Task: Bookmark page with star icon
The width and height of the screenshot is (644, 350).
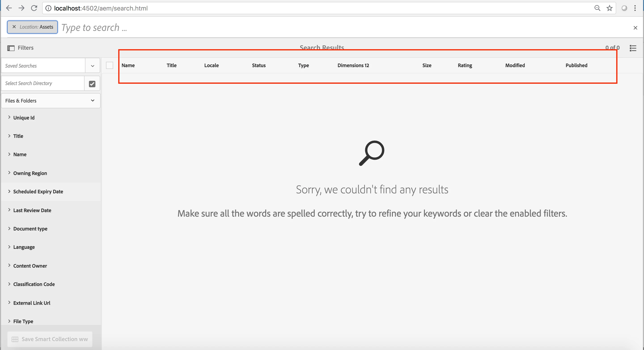Action: click(x=609, y=8)
